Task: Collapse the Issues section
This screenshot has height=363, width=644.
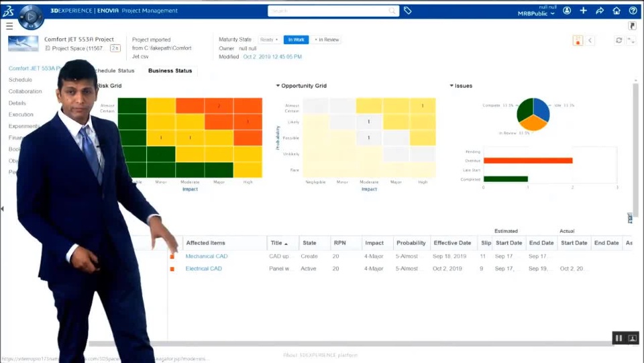Action: [x=451, y=86]
